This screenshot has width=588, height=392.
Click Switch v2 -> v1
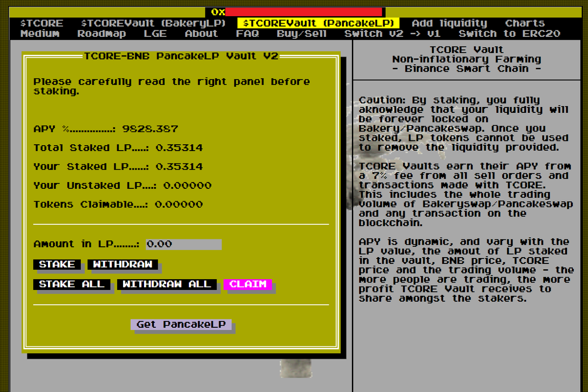(x=392, y=33)
